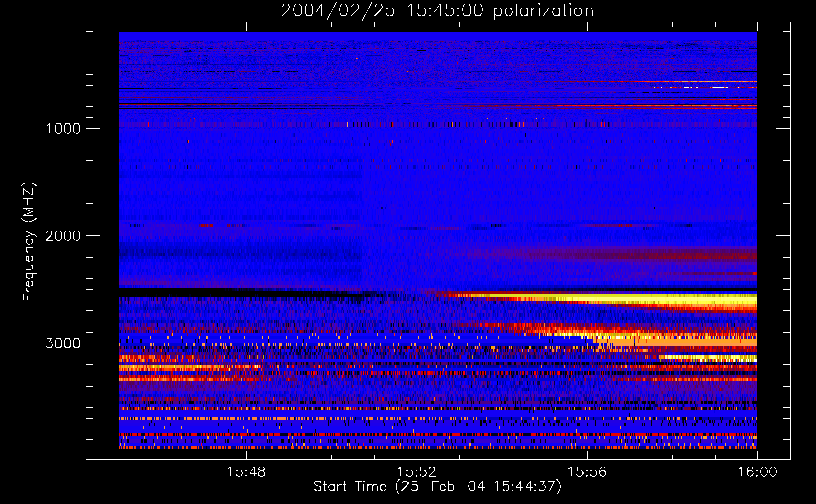Click the '15:48' time tick label
This screenshot has width=816, height=504.
(246, 472)
